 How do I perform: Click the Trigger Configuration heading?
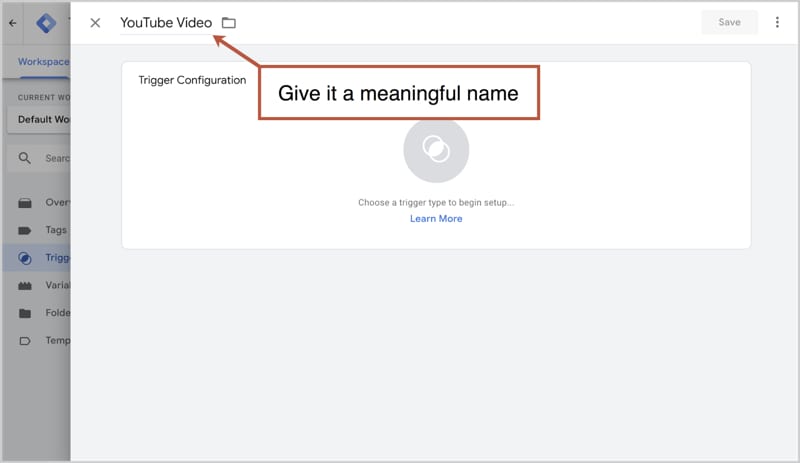(192, 80)
